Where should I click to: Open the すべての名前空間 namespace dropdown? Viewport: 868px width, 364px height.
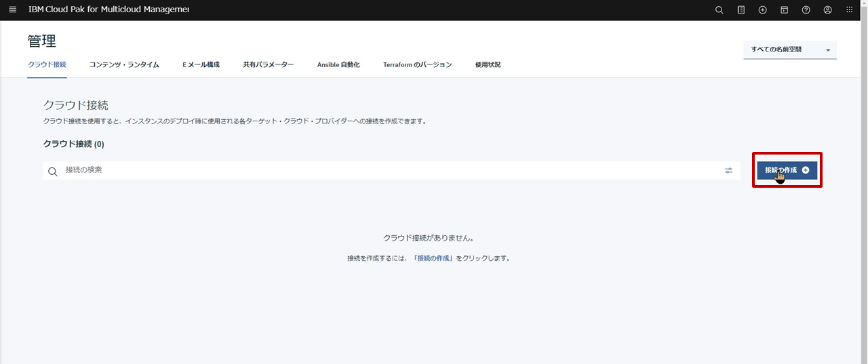[x=790, y=49]
